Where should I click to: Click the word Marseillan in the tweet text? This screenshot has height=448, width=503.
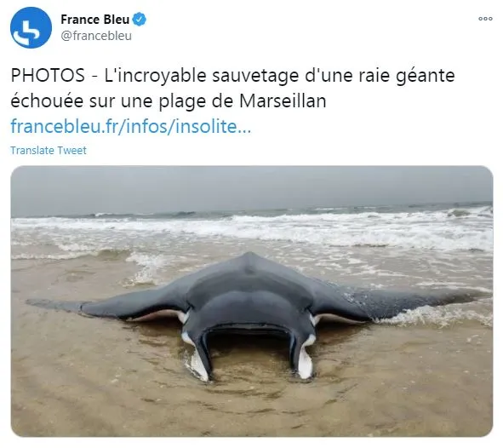283,101
